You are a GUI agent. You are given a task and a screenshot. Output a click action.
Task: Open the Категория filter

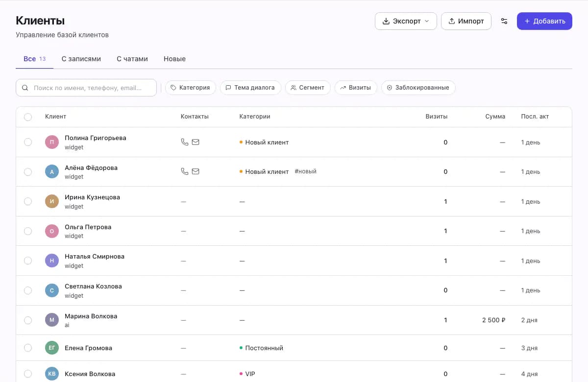pyautogui.click(x=191, y=88)
